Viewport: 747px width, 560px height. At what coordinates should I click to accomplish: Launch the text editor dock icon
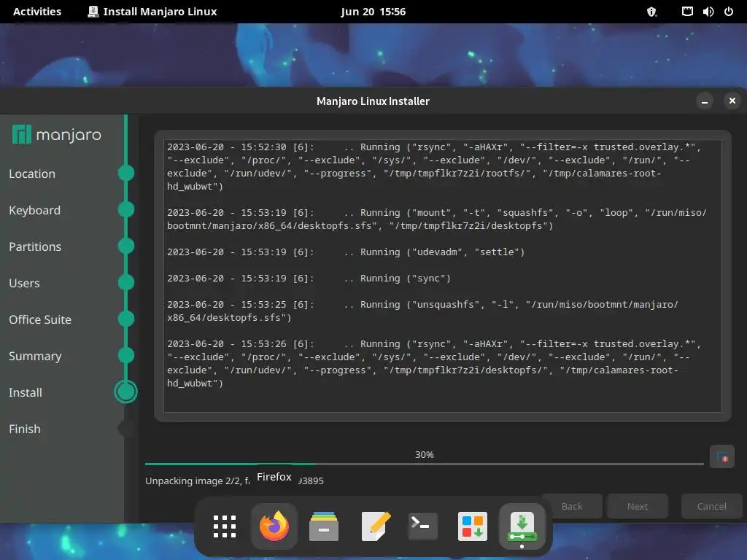click(376, 526)
